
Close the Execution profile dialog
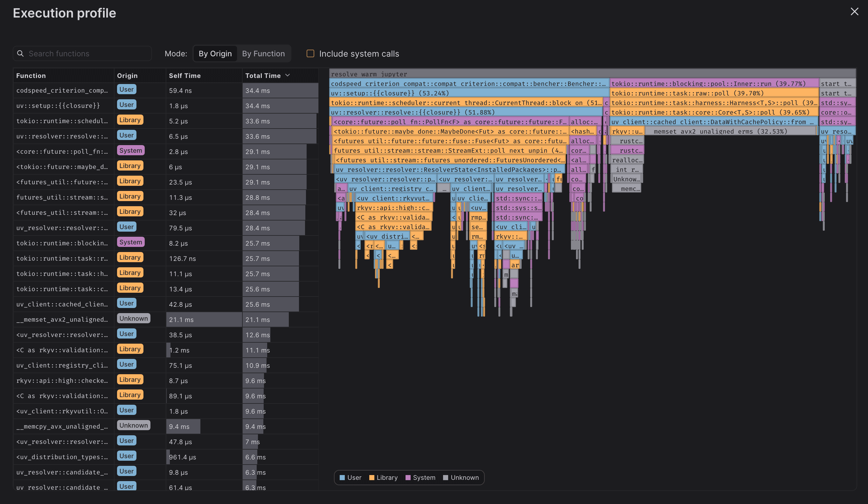(854, 12)
